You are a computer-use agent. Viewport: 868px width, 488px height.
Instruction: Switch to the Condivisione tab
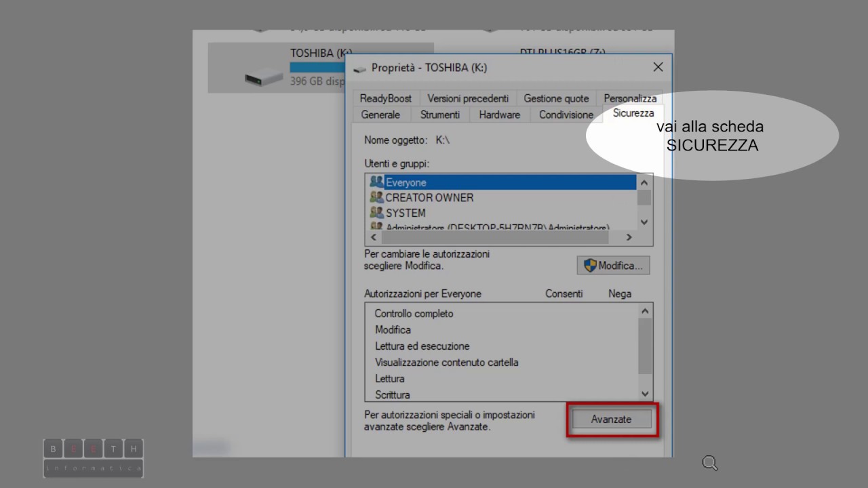pyautogui.click(x=566, y=115)
